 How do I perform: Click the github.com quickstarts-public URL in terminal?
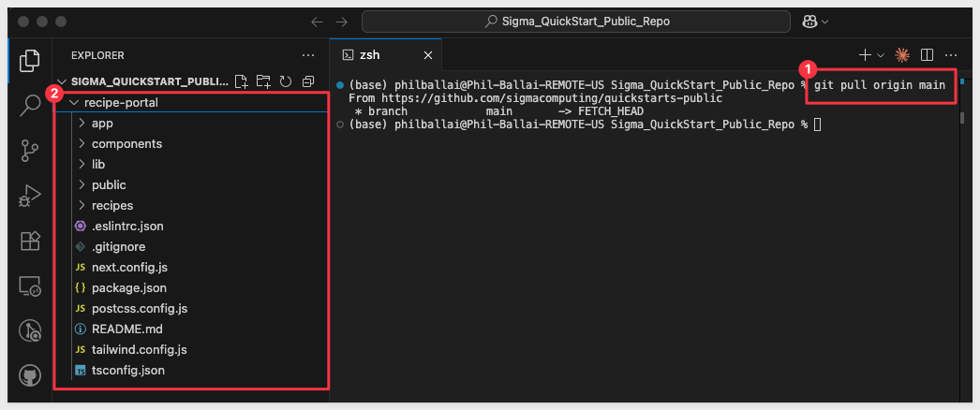click(552, 98)
